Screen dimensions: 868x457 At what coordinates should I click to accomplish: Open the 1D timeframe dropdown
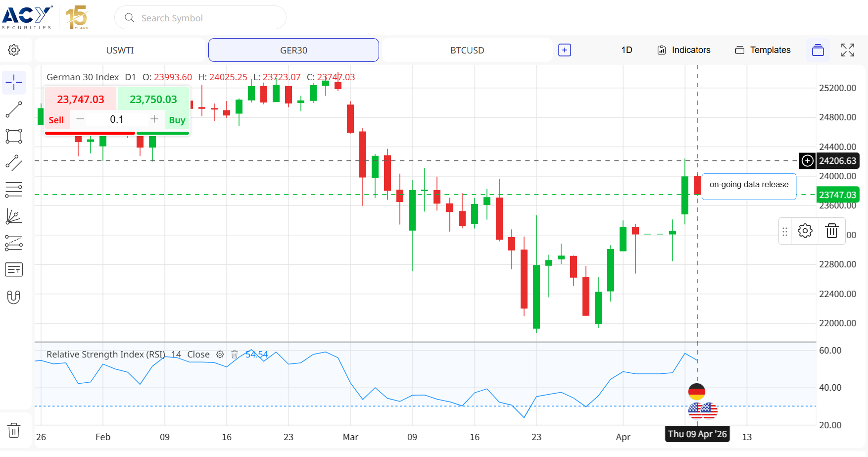[627, 50]
